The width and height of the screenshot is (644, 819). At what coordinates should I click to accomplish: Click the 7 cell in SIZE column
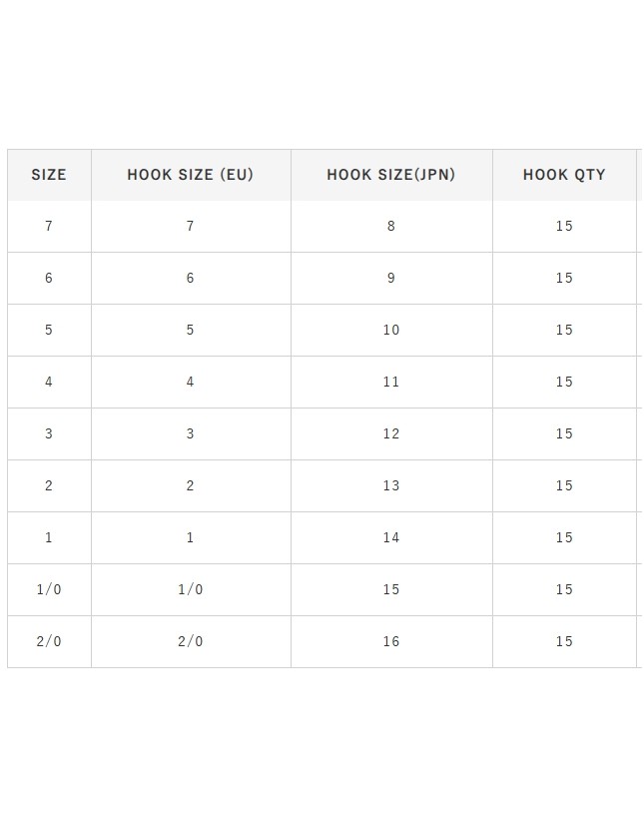[49, 227]
